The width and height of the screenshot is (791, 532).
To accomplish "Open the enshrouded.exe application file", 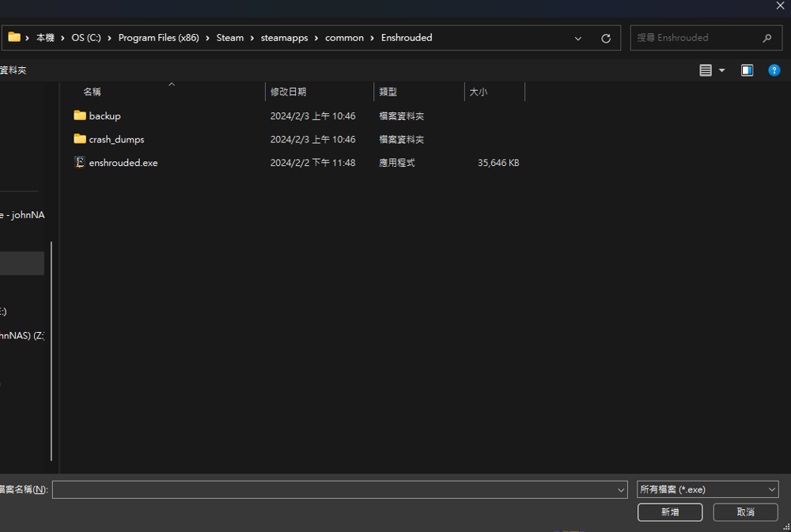I will (123, 162).
